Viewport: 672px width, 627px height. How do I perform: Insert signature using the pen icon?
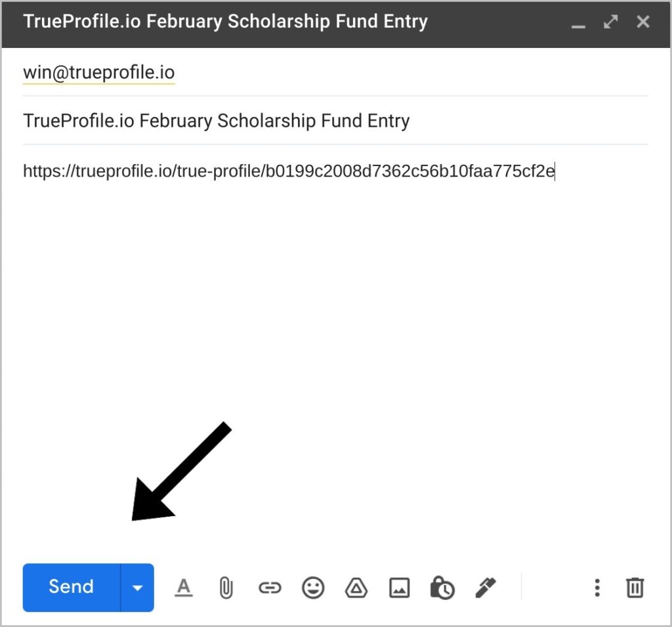pos(486,588)
